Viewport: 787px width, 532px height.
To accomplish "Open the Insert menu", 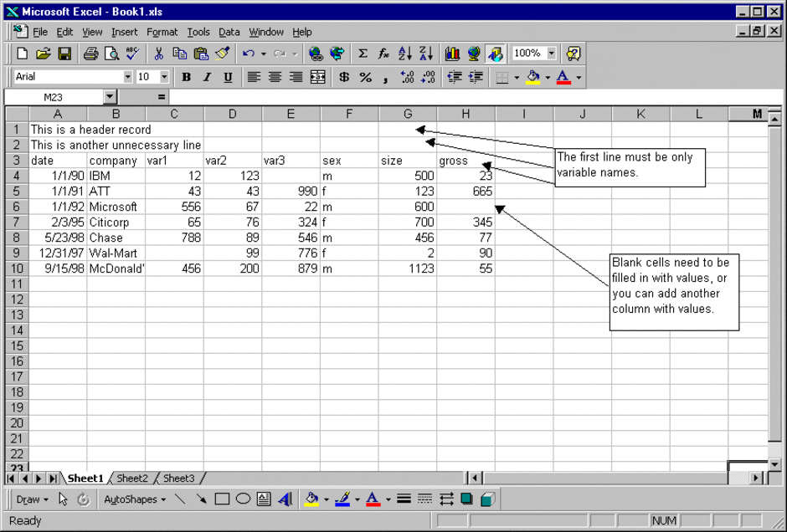I will [124, 32].
